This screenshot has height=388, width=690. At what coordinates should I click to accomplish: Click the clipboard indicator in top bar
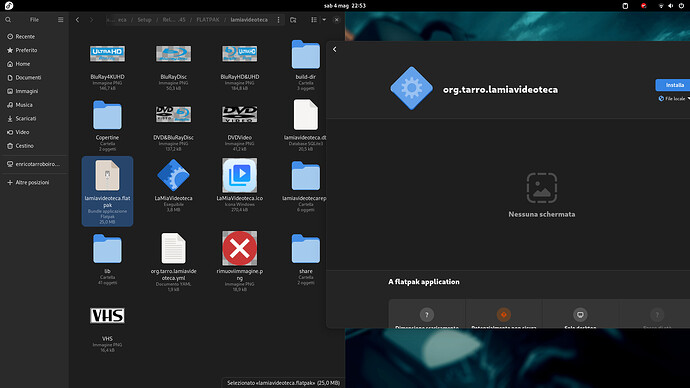(x=625, y=6)
